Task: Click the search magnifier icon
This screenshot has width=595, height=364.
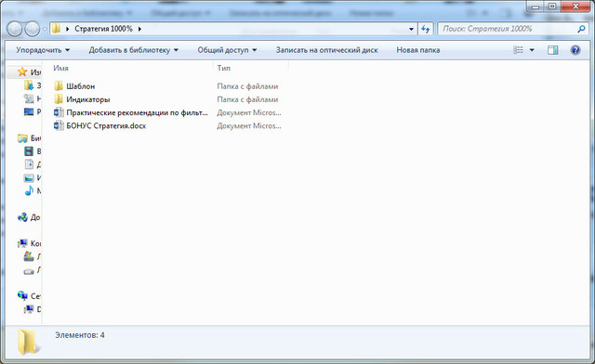Action: point(581,29)
